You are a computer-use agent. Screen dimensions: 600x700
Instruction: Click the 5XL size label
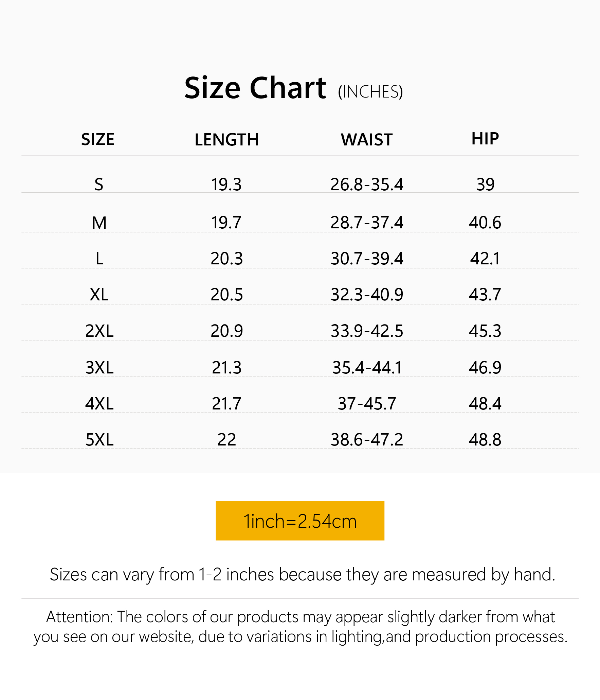point(99,440)
